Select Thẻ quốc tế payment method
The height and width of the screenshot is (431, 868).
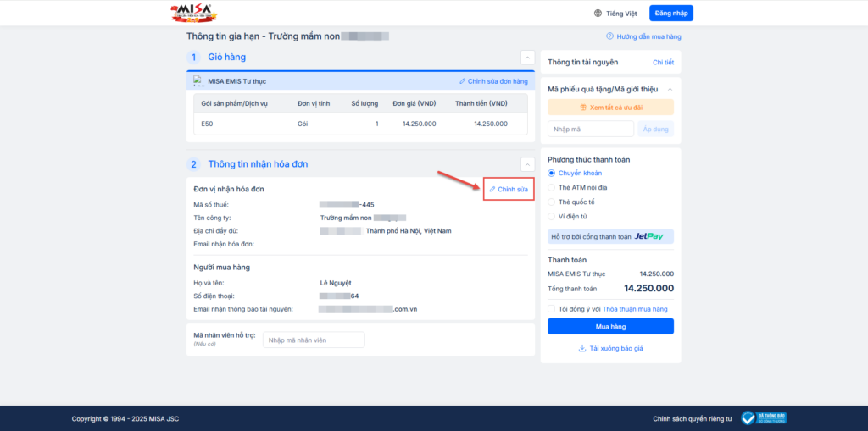[551, 202]
